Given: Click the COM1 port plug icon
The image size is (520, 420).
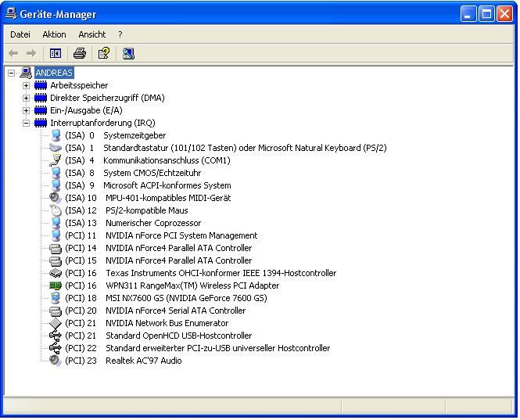Looking at the screenshot, I should tap(55, 160).
